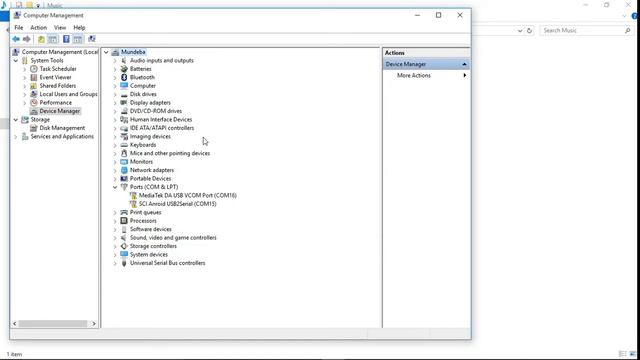Click the Batteries category icon
This screenshot has height=360, width=640.
click(x=124, y=69)
